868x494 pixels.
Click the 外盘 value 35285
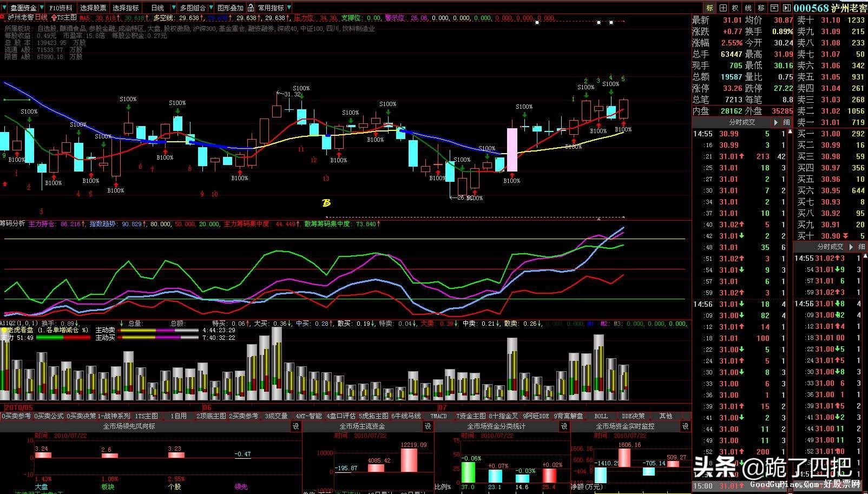pyautogui.click(x=782, y=111)
